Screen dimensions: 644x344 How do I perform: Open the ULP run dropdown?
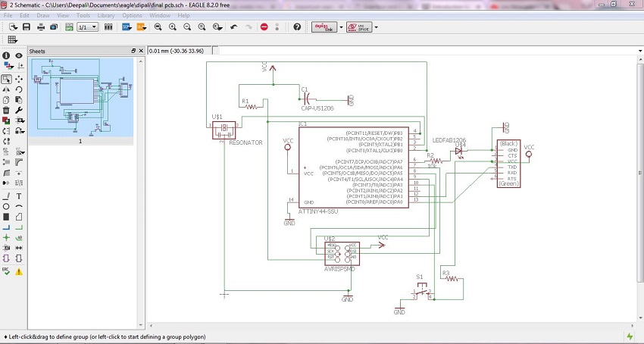(x=142, y=27)
